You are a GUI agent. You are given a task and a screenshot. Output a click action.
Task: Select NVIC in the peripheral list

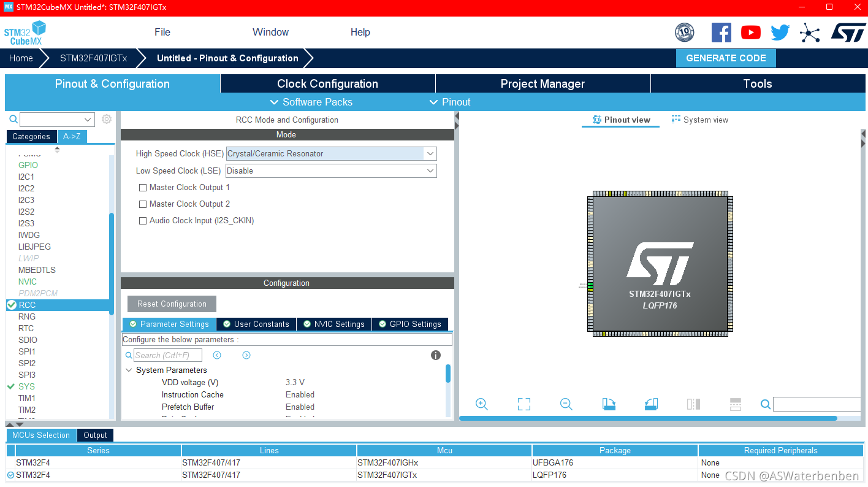click(28, 282)
